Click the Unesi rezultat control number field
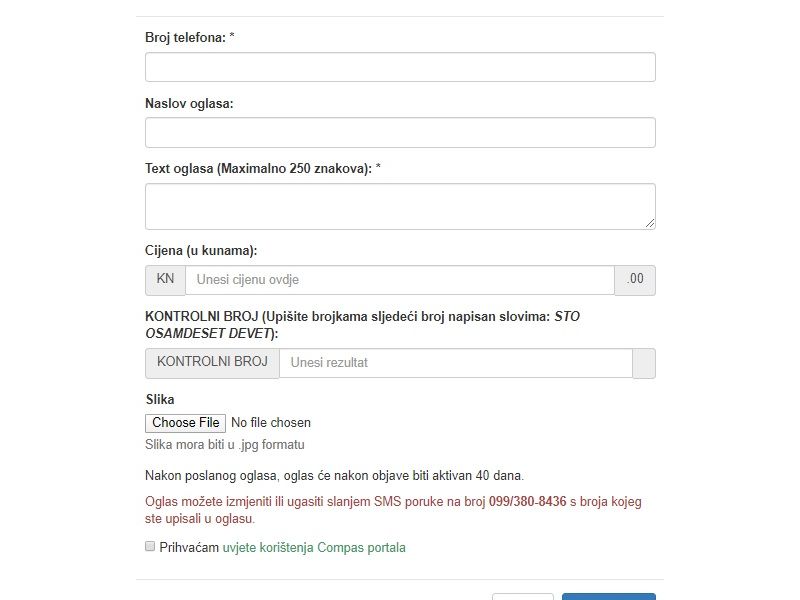Viewport: 800px width, 600px height. click(455, 363)
